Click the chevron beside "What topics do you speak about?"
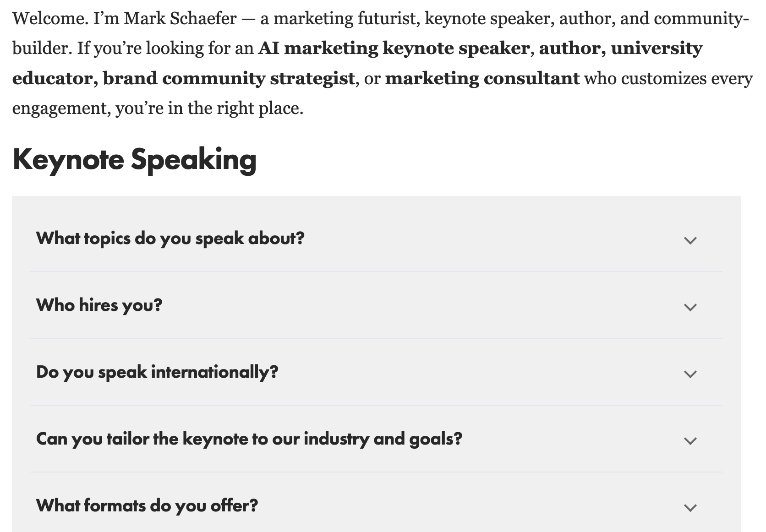This screenshot has width=766, height=532. tap(690, 240)
